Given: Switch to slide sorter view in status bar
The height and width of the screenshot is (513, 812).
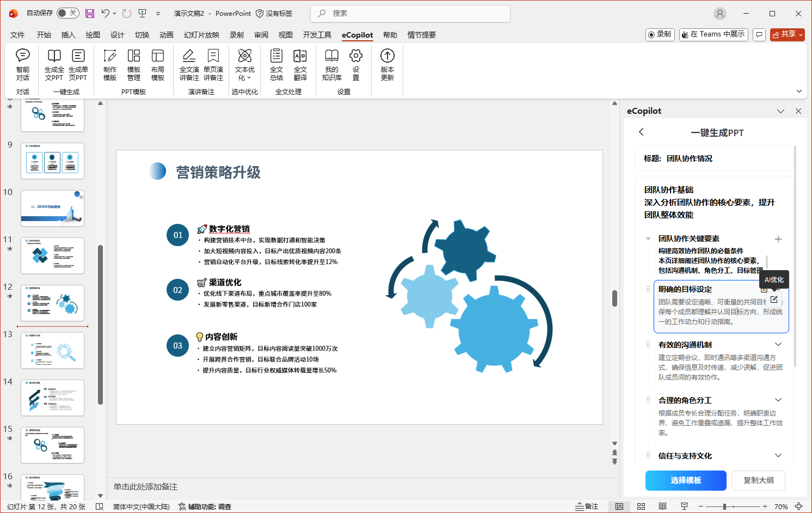Looking at the screenshot, I should (641, 506).
